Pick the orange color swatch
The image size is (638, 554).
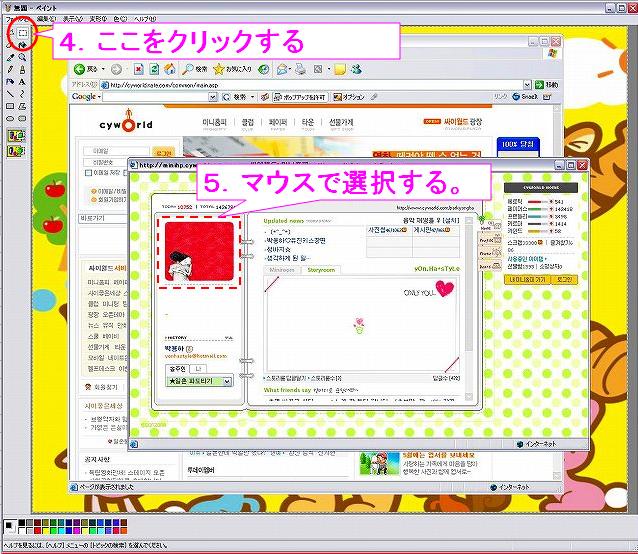pos(124,531)
